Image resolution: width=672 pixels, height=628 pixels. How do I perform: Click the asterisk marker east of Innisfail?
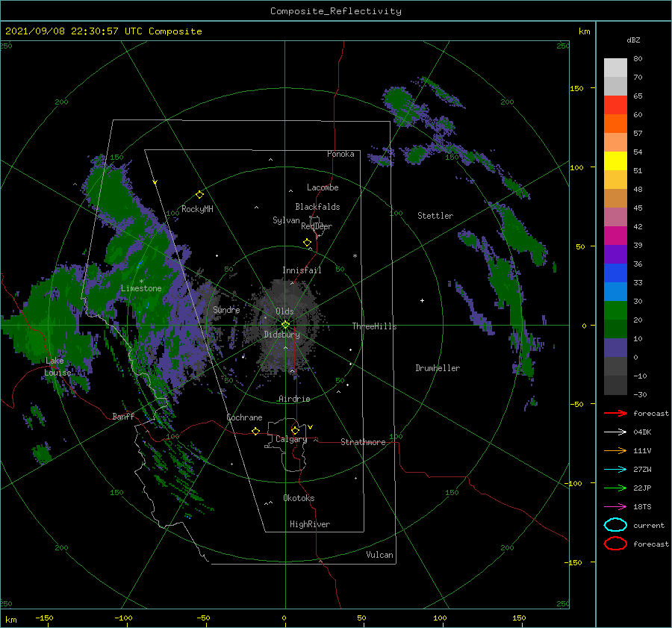click(x=355, y=256)
